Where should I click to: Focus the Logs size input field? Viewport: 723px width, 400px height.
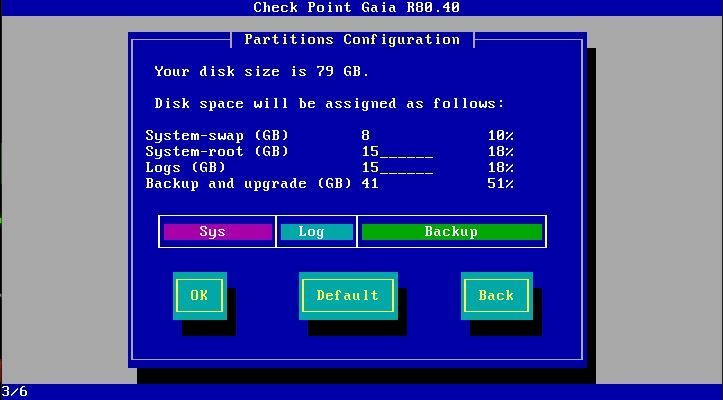tap(397, 168)
